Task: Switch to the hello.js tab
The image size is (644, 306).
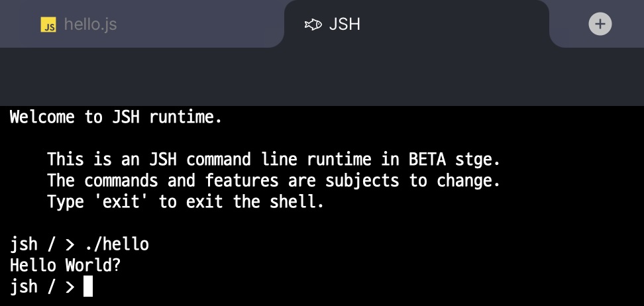Action: (x=89, y=25)
